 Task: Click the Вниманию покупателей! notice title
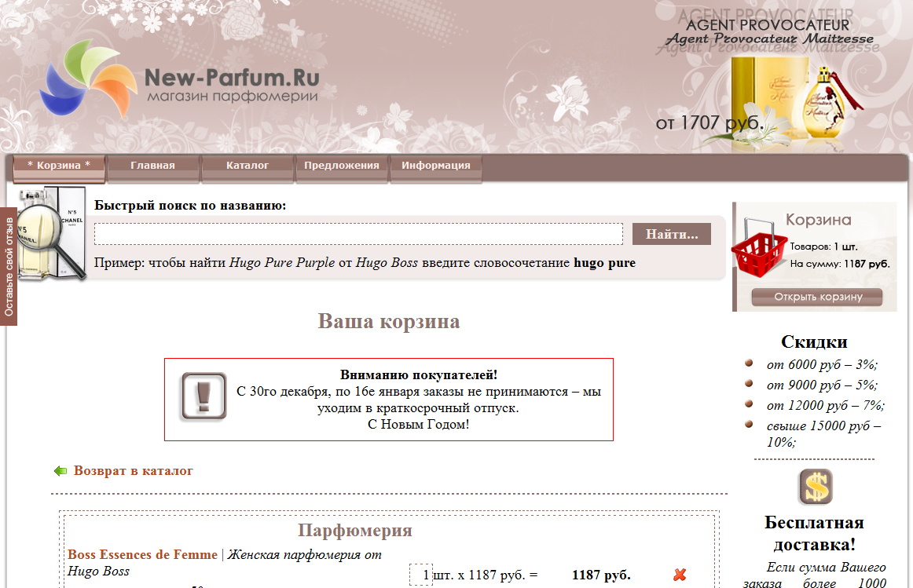[419, 375]
